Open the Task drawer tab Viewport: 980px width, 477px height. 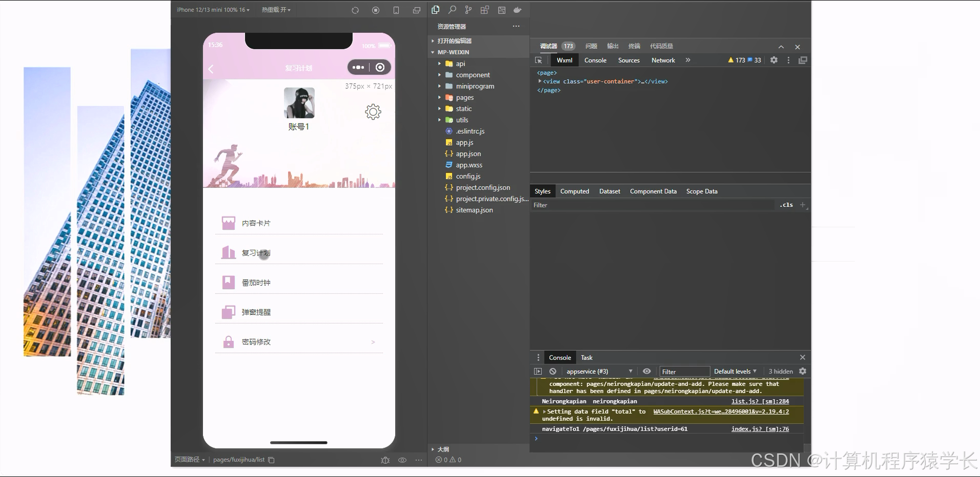(586, 357)
